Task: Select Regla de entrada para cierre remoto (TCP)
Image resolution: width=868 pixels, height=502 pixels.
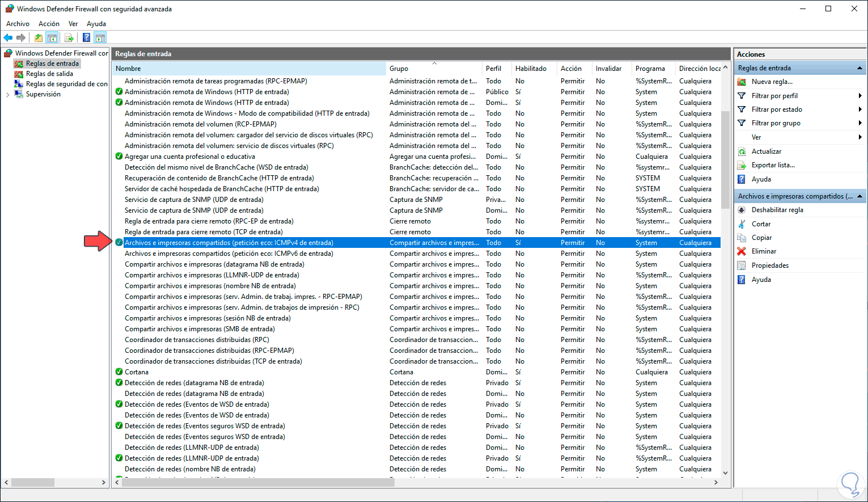Action: click(417, 232)
